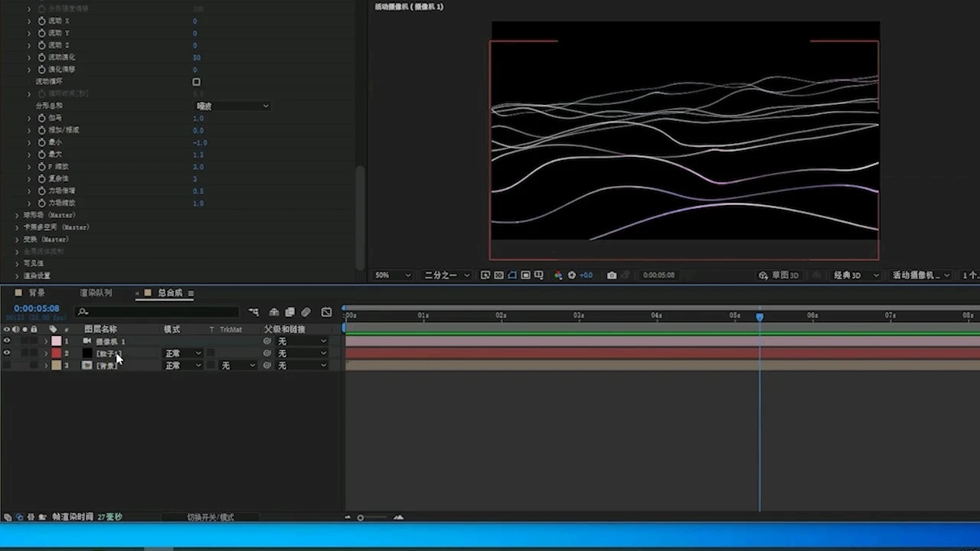The width and height of the screenshot is (980, 551).
Task: Expand the 可见性 group
Action: click(x=18, y=264)
